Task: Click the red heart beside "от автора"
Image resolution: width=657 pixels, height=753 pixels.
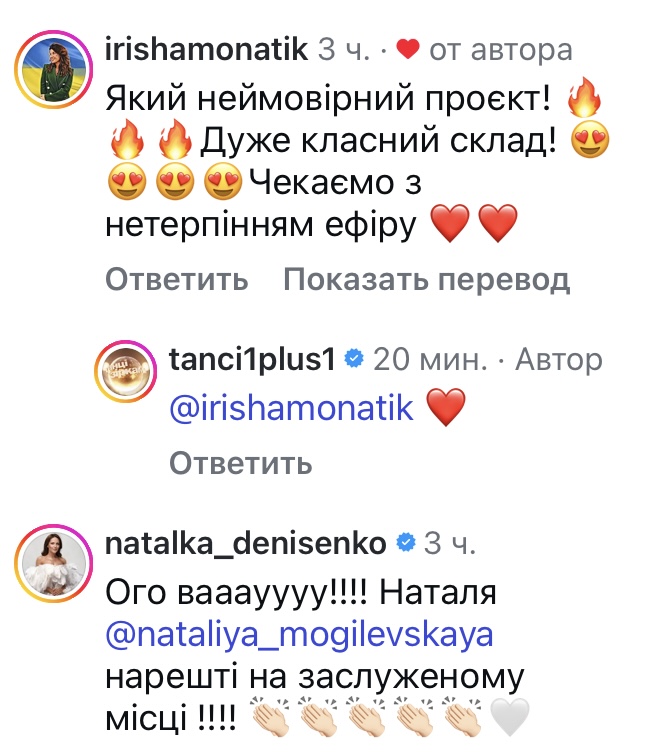Action: (407, 48)
